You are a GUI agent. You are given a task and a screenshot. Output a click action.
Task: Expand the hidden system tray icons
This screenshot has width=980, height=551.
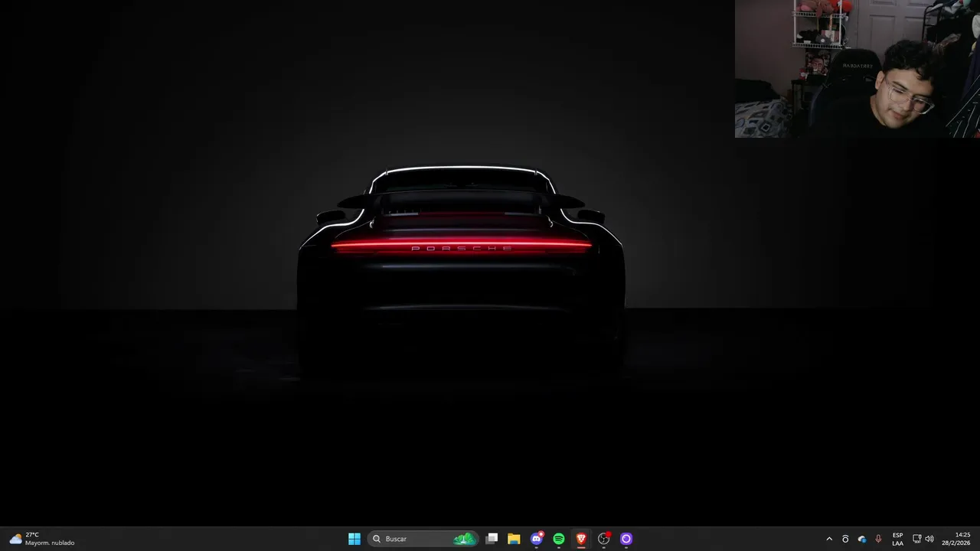coord(829,539)
